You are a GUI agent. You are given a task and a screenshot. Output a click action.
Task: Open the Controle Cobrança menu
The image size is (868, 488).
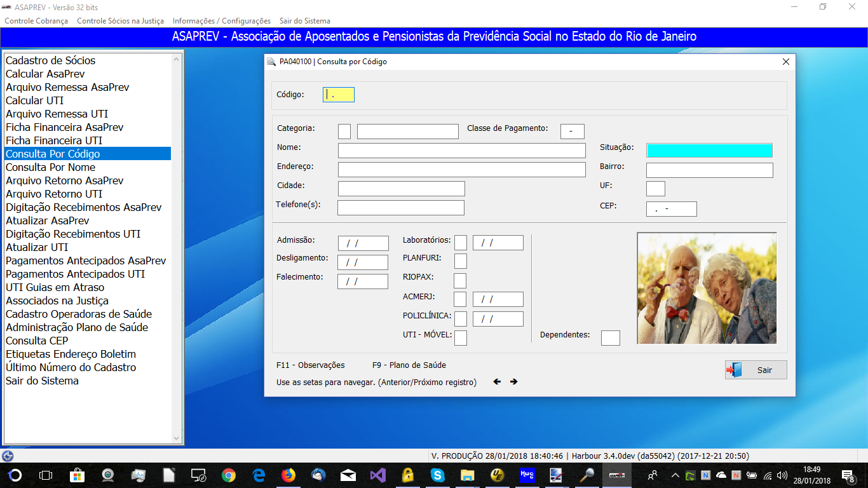pos(36,21)
